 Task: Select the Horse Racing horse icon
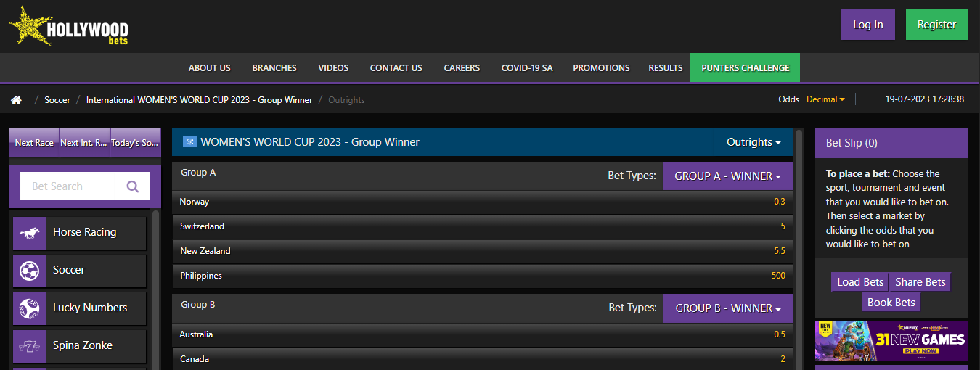(30, 233)
